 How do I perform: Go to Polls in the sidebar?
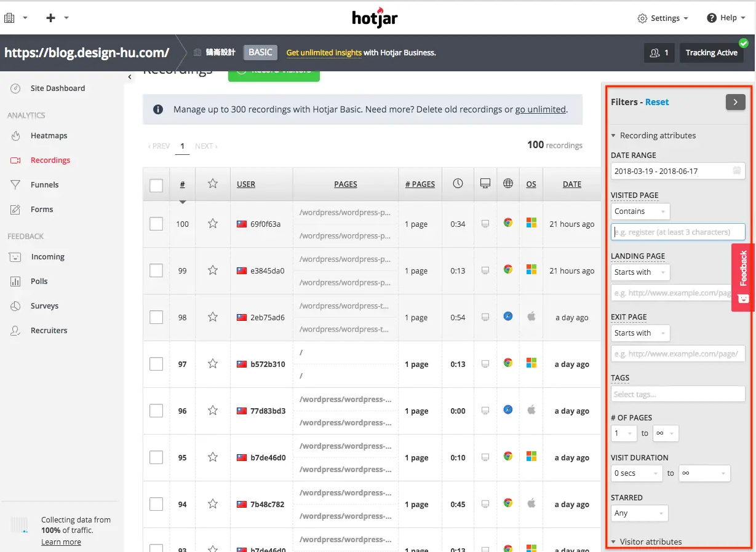click(39, 281)
